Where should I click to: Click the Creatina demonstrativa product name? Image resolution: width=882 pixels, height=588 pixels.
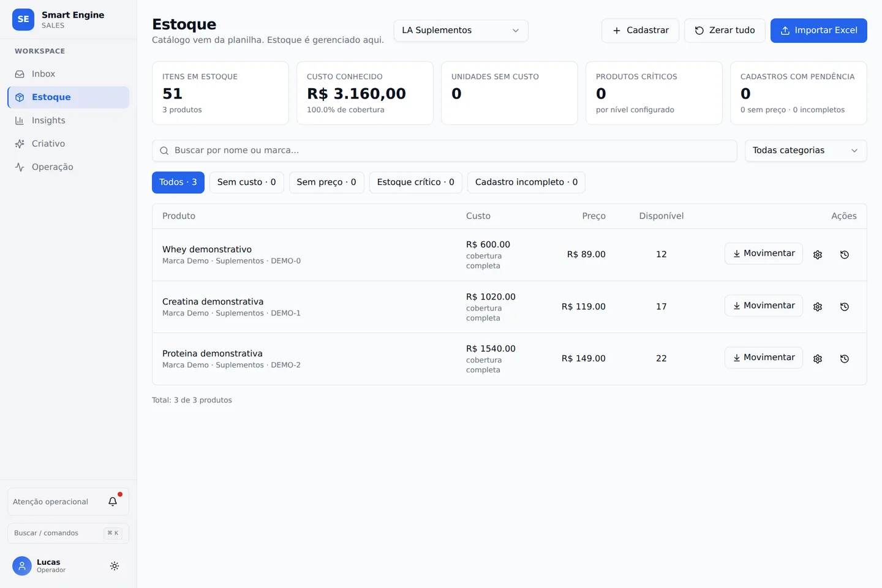[x=213, y=301]
